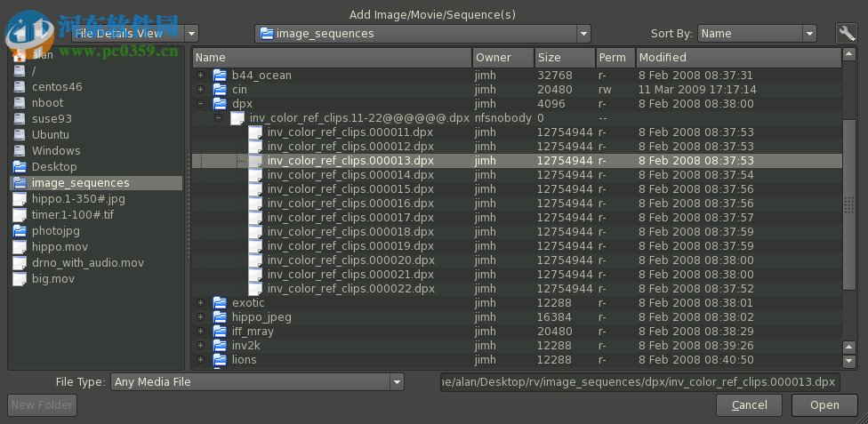Click the cin folder icon
868x424 pixels.
click(220, 90)
